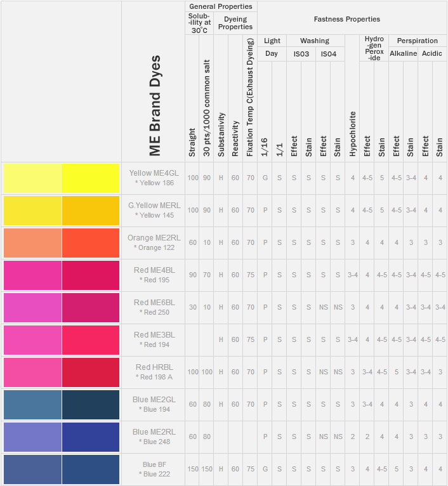Click Blue BF straight solubility value 150
The width and height of the screenshot is (448, 486).
192,469
